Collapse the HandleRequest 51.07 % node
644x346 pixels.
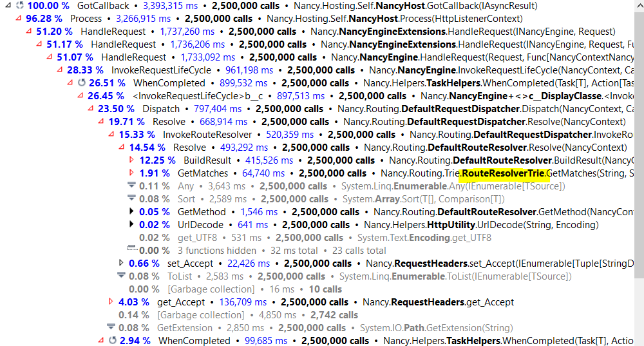50,57
